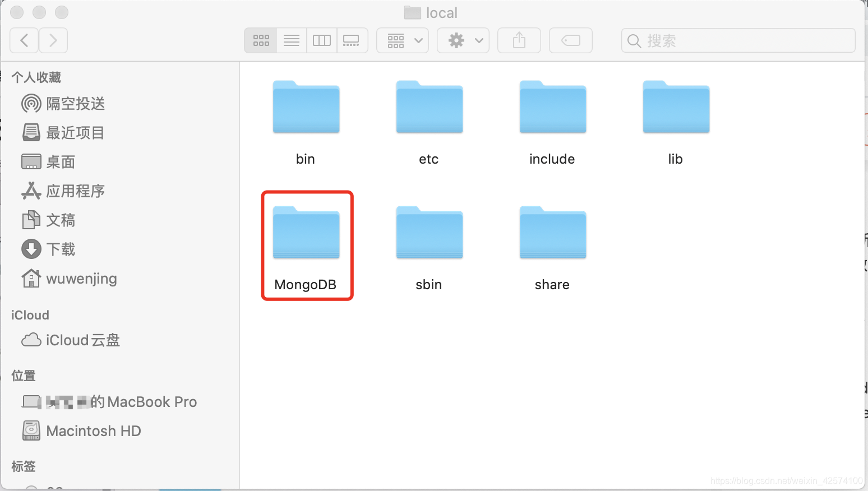
Task: Click the local folder title icon
Action: (x=413, y=13)
